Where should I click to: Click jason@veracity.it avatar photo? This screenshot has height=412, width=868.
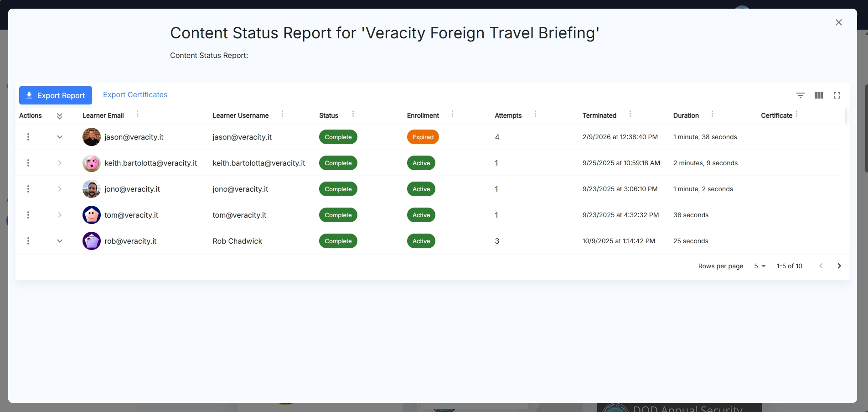click(x=92, y=137)
